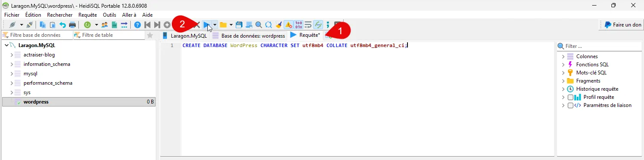Viewport: 644px width, 160px height.
Task: Click the magnifier find text icon
Action: click(259, 25)
